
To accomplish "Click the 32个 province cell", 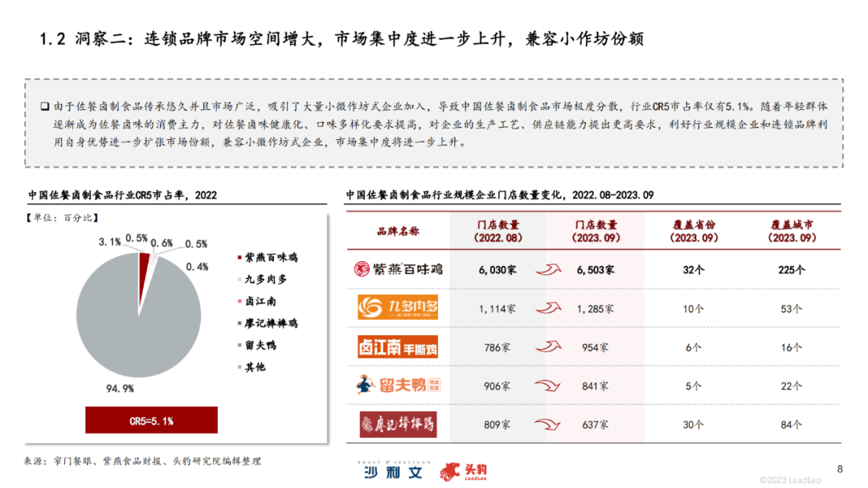I will [693, 270].
